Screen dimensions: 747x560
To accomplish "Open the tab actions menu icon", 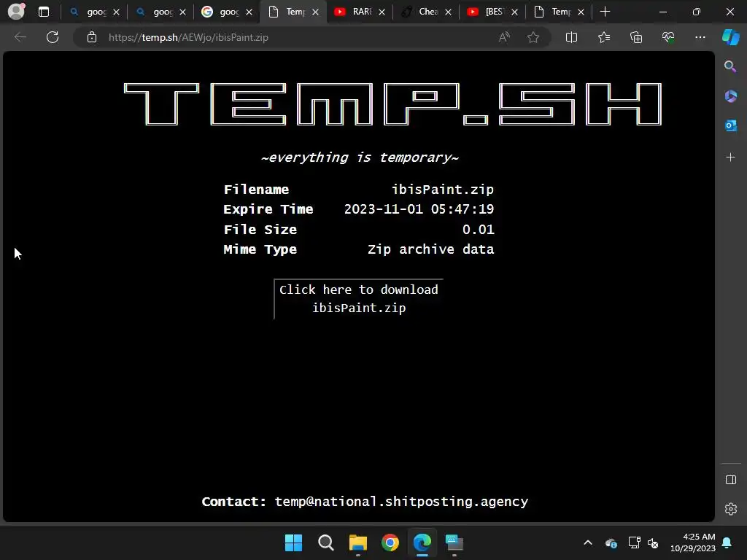I will coord(43,12).
